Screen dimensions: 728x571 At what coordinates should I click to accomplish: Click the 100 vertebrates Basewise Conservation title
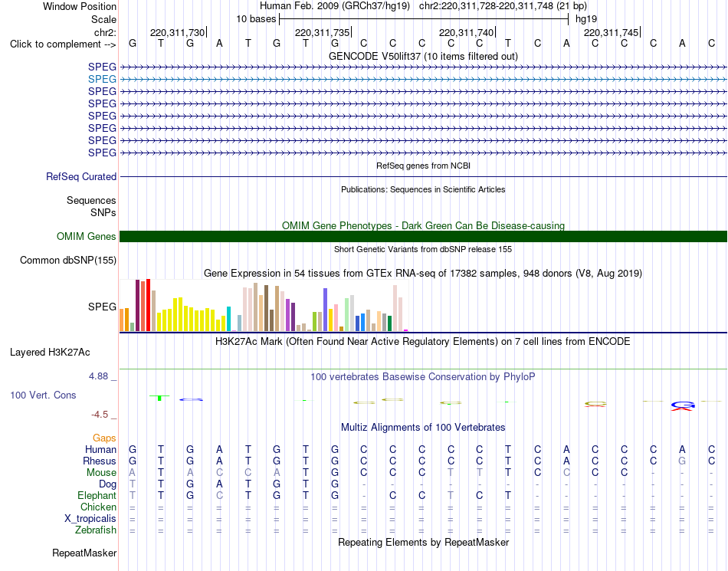pyautogui.click(x=423, y=377)
